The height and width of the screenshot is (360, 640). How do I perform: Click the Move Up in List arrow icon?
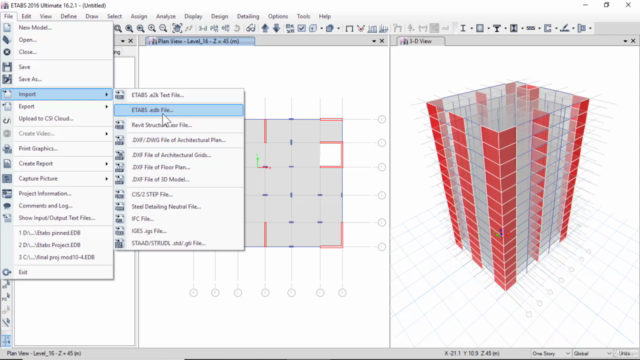[x=265, y=28]
